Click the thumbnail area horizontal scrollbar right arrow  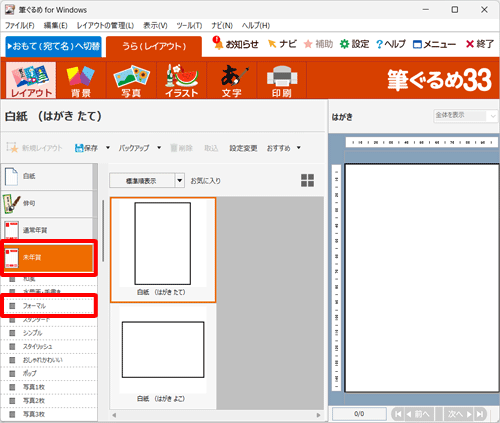(x=318, y=415)
